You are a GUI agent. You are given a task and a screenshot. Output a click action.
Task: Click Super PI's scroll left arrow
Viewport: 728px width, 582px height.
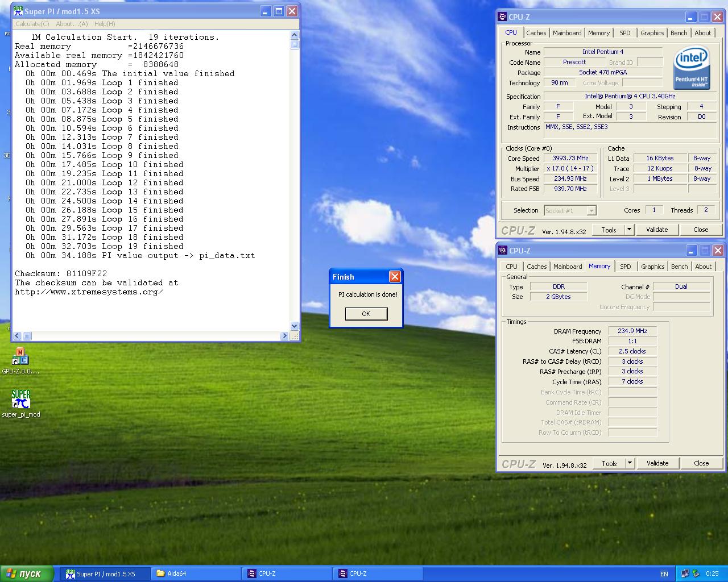pyautogui.click(x=17, y=336)
